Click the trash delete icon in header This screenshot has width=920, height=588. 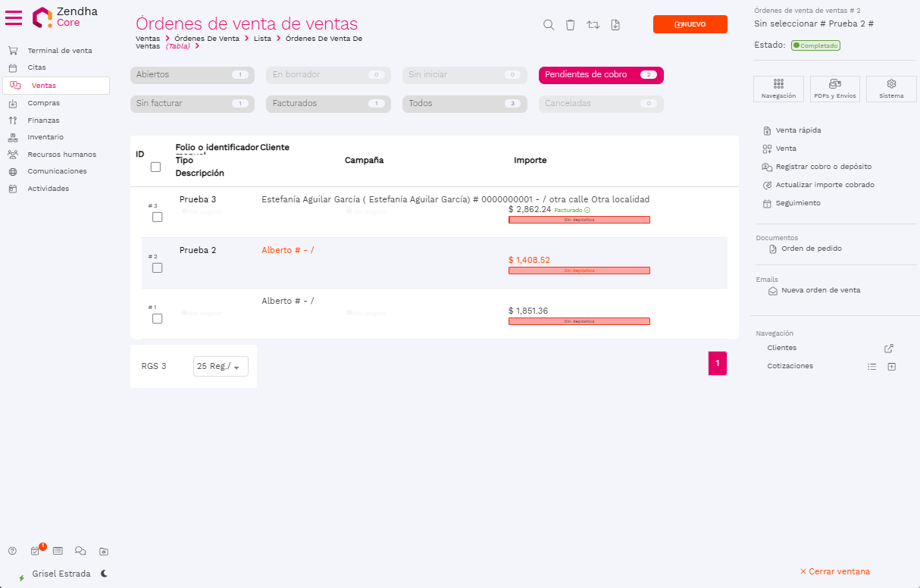(x=570, y=24)
